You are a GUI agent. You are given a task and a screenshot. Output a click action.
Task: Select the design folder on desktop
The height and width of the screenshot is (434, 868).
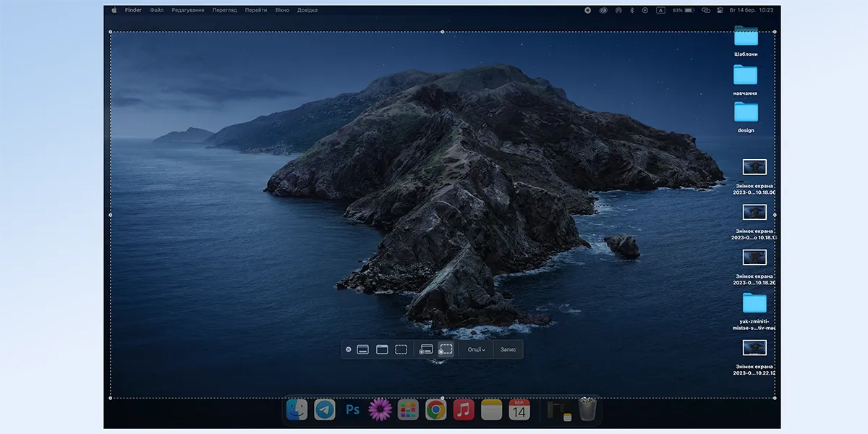click(x=746, y=111)
